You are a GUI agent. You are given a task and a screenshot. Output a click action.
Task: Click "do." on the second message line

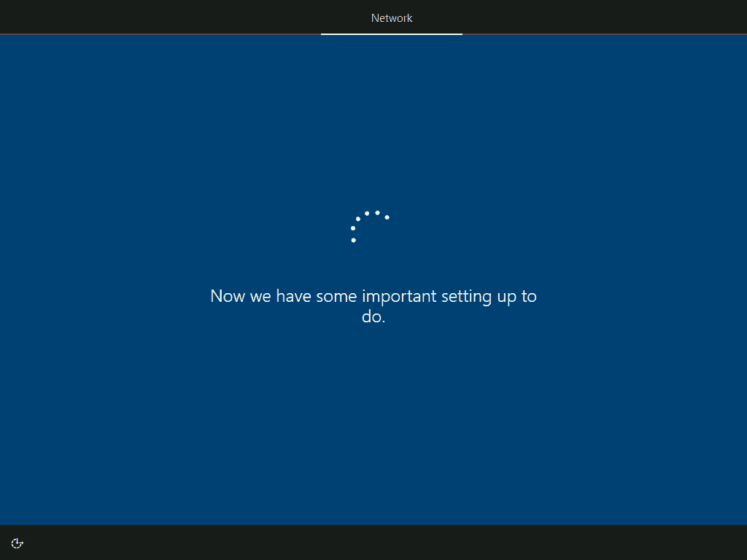pos(373,317)
